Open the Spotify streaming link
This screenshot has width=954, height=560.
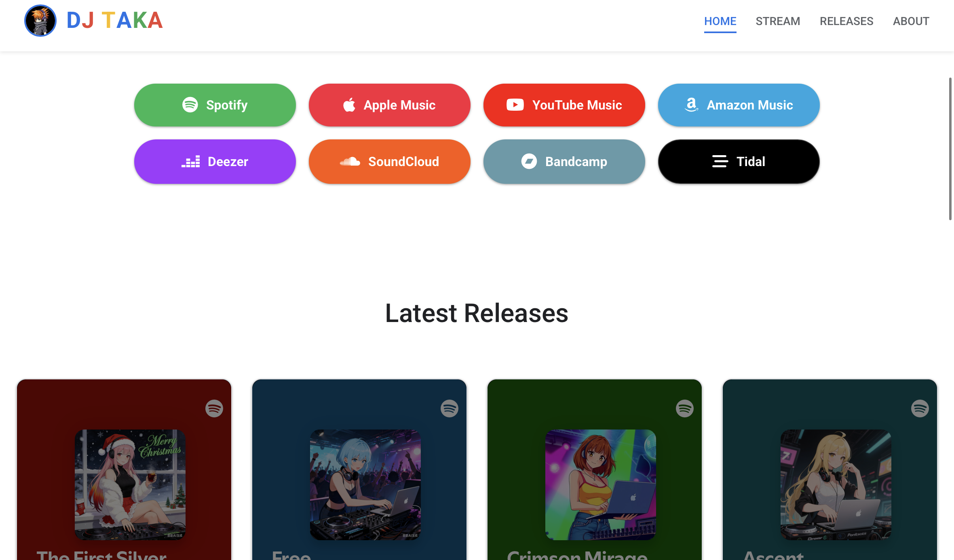[215, 105]
